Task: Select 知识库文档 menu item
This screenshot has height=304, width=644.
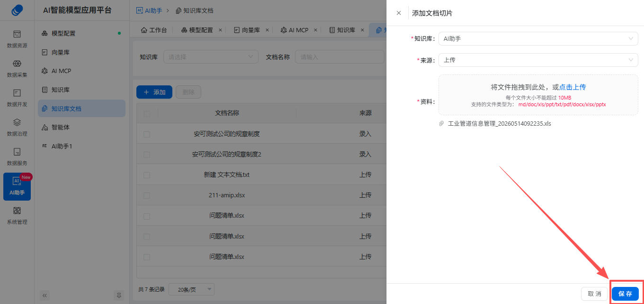Action: 81,109
